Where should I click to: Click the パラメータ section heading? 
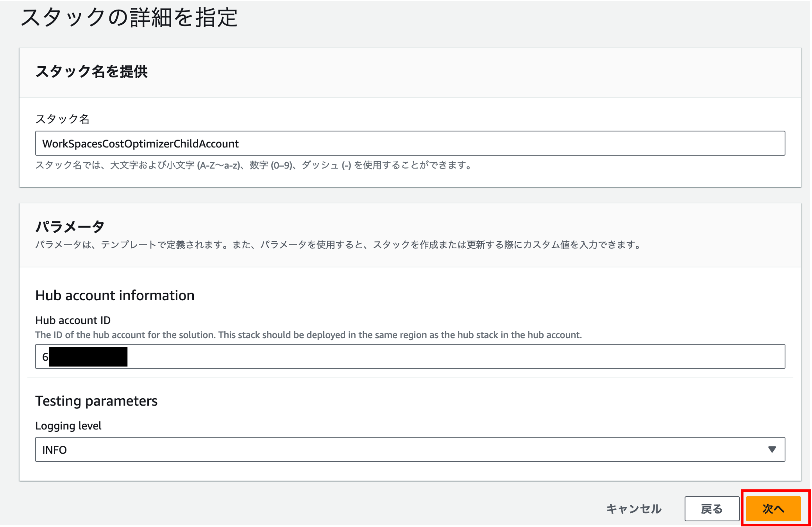click(70, 226)
